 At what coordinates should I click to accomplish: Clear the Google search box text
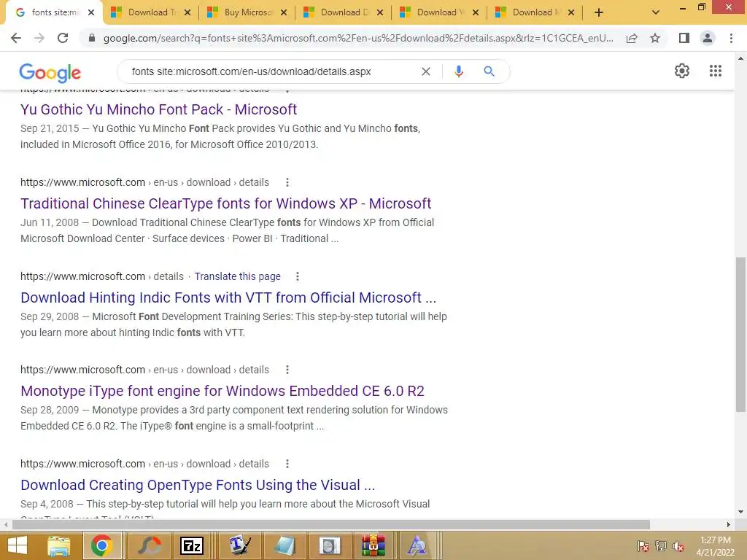426,71
